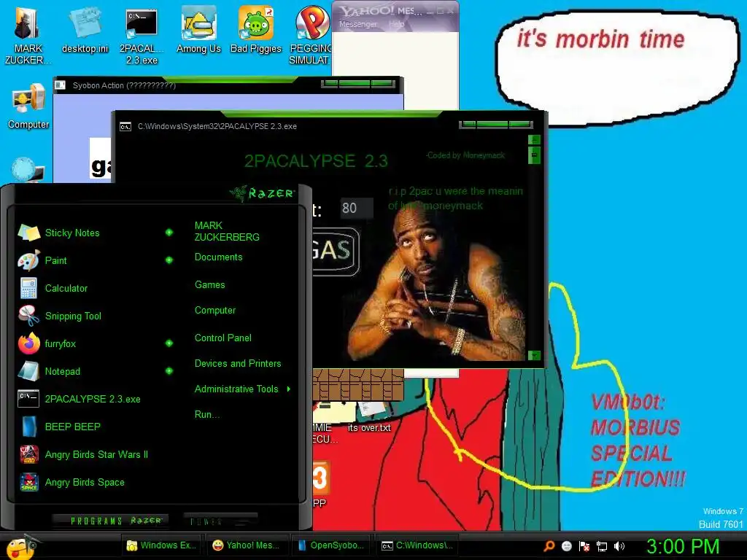Open Devices and Printers
The image size is (747, 560).
pyautogui.click(x=238, y=364)
